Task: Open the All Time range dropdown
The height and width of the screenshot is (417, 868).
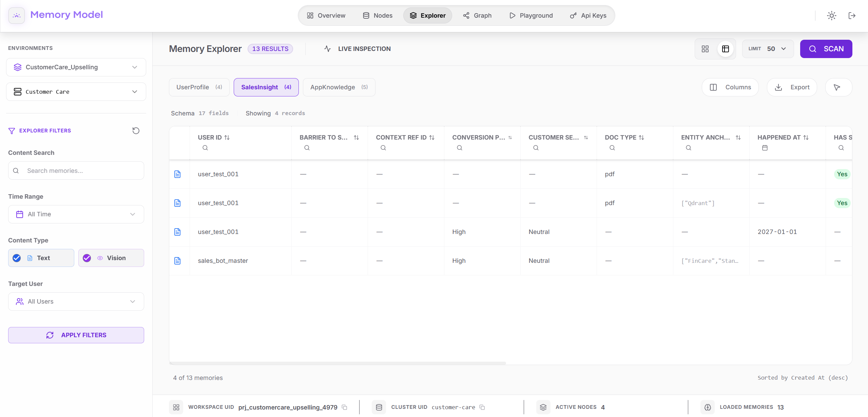Action: 76,214
